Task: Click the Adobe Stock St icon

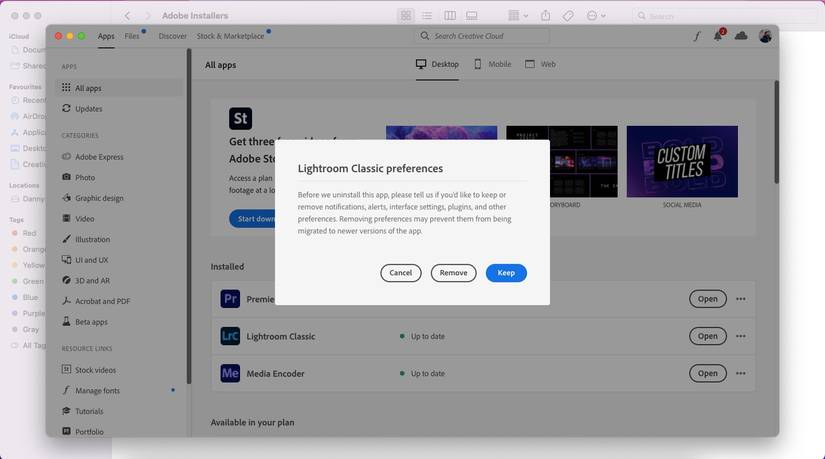Action: coord(240,118)
